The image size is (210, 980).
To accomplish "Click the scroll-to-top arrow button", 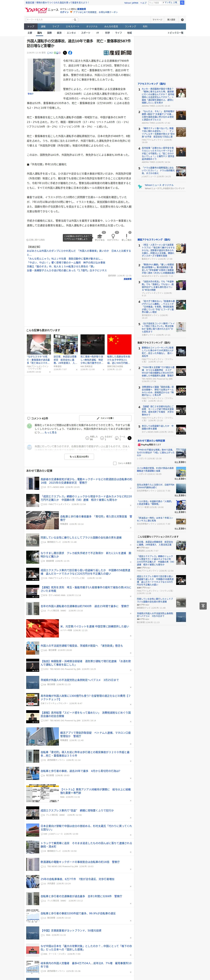I will pyautogui.click(x=203, y=606).
